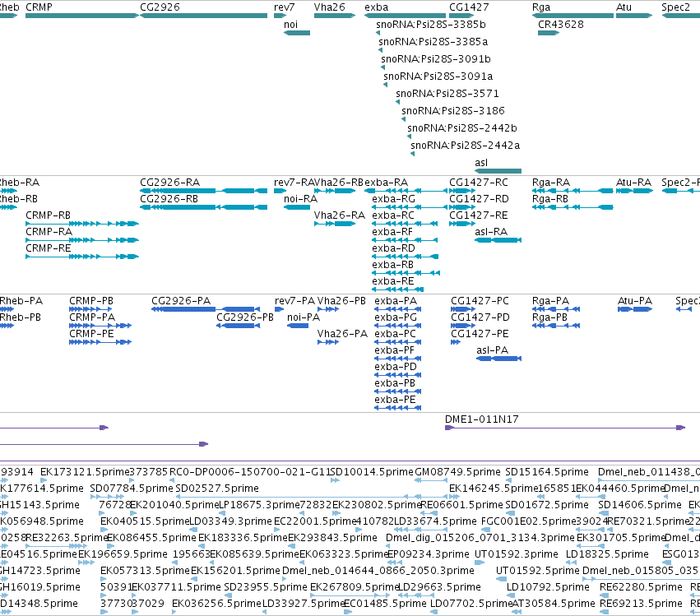This screenshot has width=700, height=616.
Task: Select EST LD29663.5prime label
Action: point(439,587)
